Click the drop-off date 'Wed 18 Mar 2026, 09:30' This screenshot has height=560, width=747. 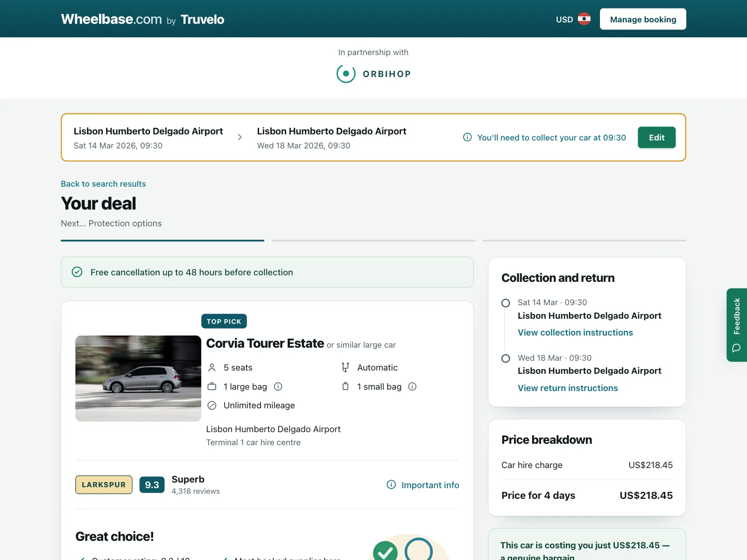pos(303,146)
